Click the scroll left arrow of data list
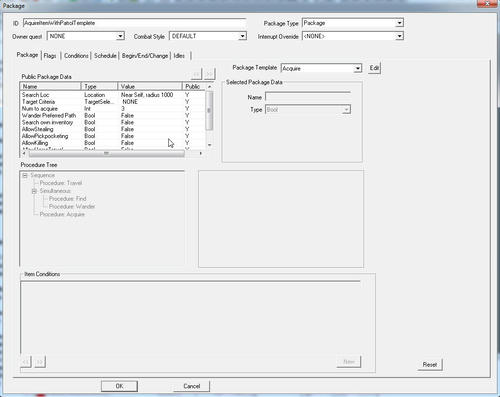Screen dimensions: 500x397 [24, 153]
